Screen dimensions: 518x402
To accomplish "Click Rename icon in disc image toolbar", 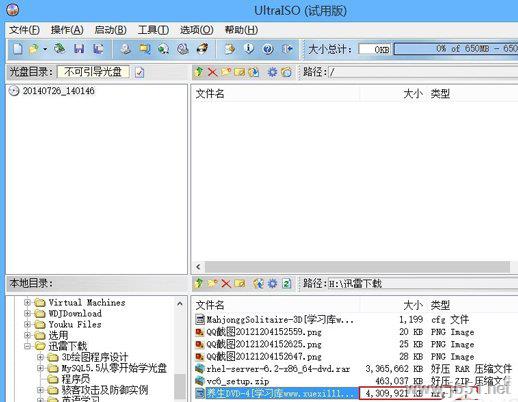I will pyautogui.click(x=239, y=72).
